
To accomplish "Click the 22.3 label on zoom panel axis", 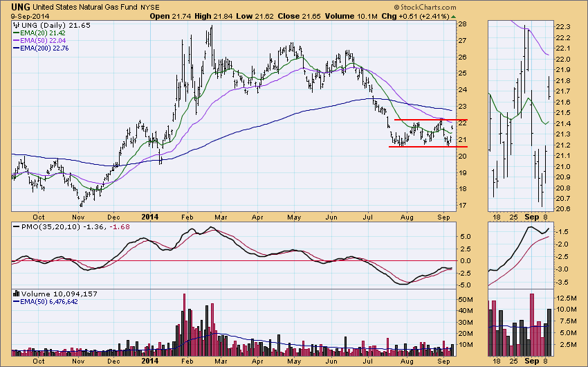I will (x=564, y=27).
